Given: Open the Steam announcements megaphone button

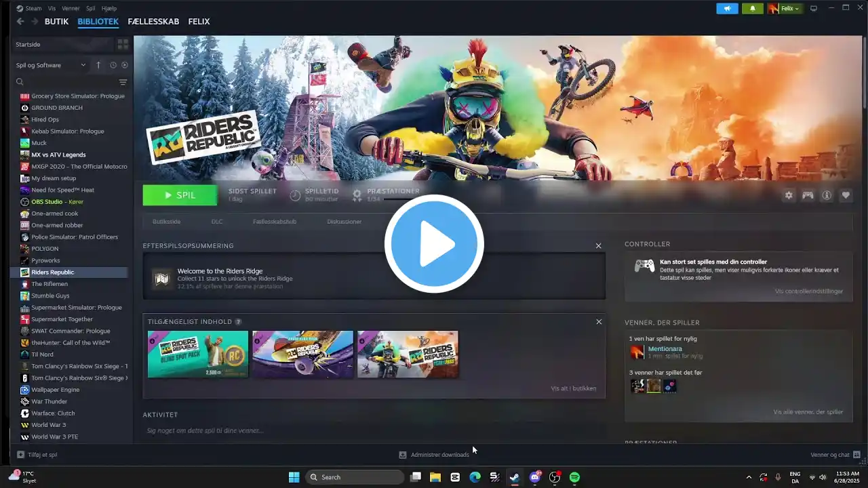Looking at the screenshot, I should click(x=727, y=8).
